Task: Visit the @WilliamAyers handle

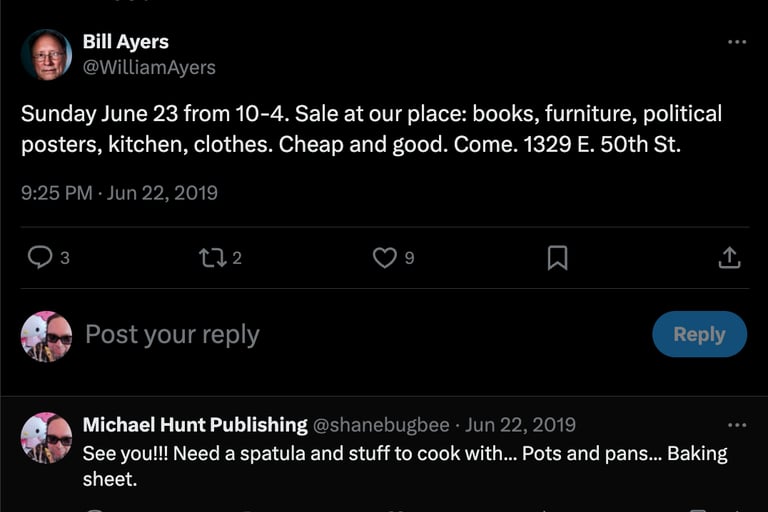Action: [149, 68]
